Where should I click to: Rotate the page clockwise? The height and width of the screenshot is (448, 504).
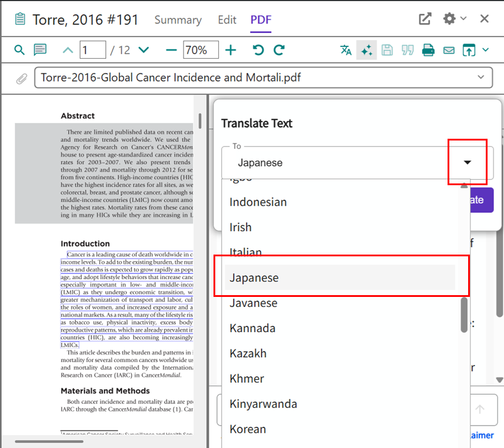(x=279, y=50)
